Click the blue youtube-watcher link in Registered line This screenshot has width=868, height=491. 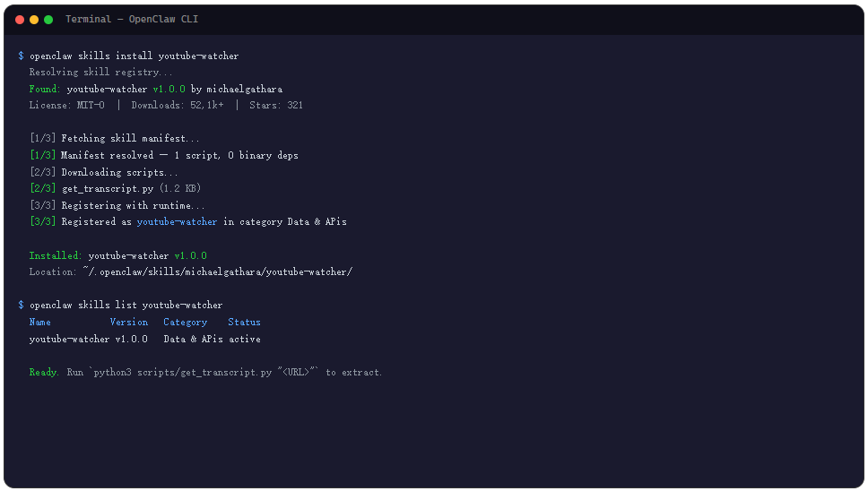(x=178, y=221)
